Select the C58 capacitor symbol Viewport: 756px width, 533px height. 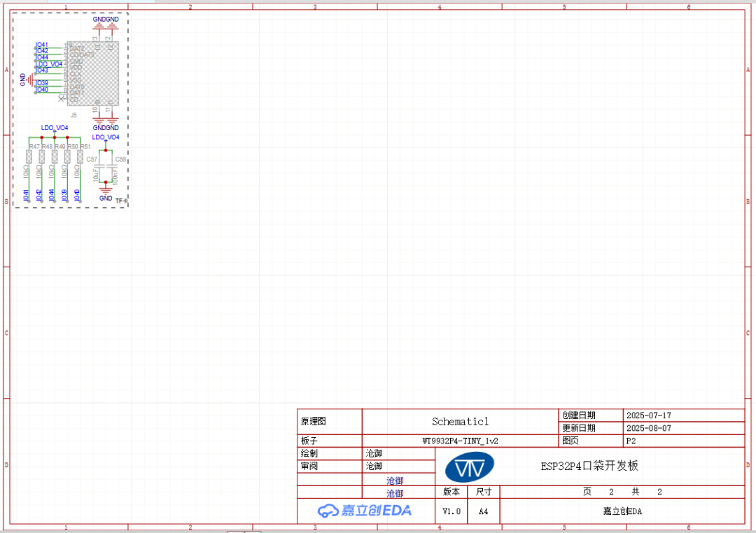coord(112,166)
